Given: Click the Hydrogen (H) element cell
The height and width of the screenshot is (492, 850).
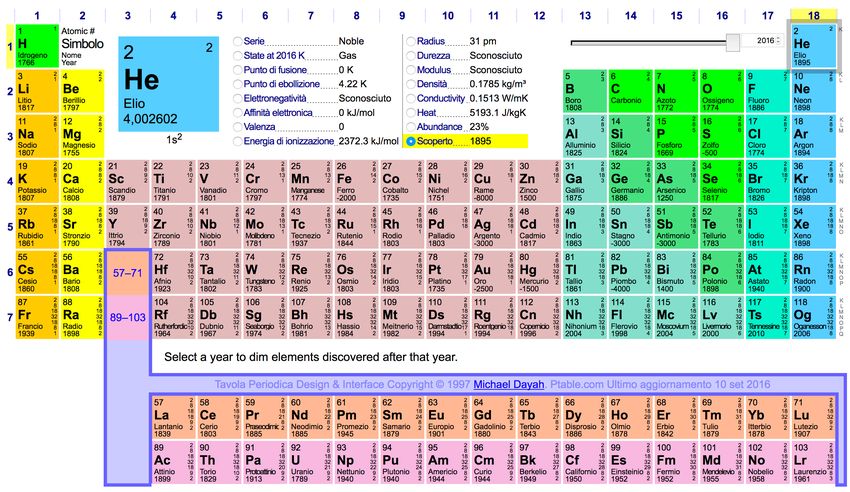Looking at the screenshot, I should pos(37,46).
